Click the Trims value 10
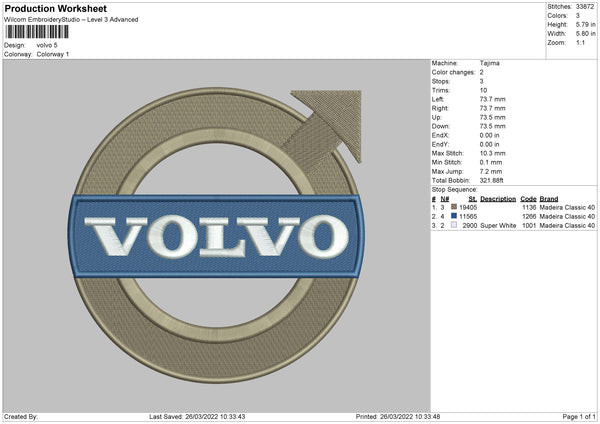 [x=483, y=90]
